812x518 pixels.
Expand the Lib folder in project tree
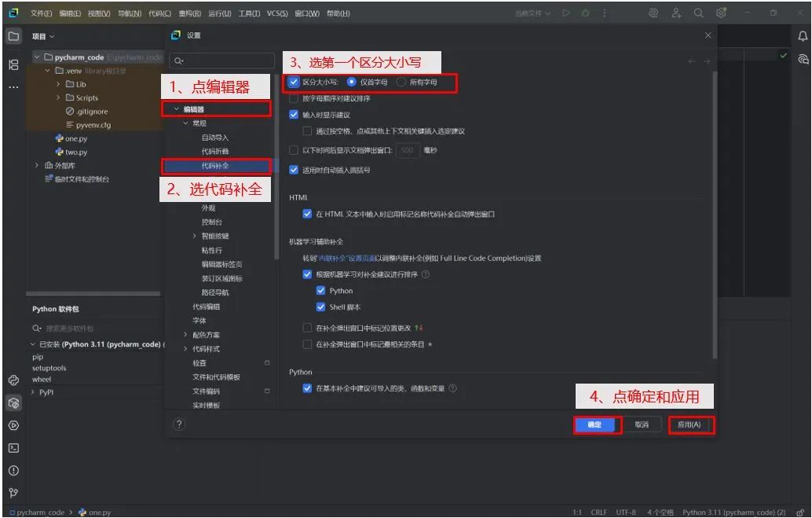(x=58, y=84)
